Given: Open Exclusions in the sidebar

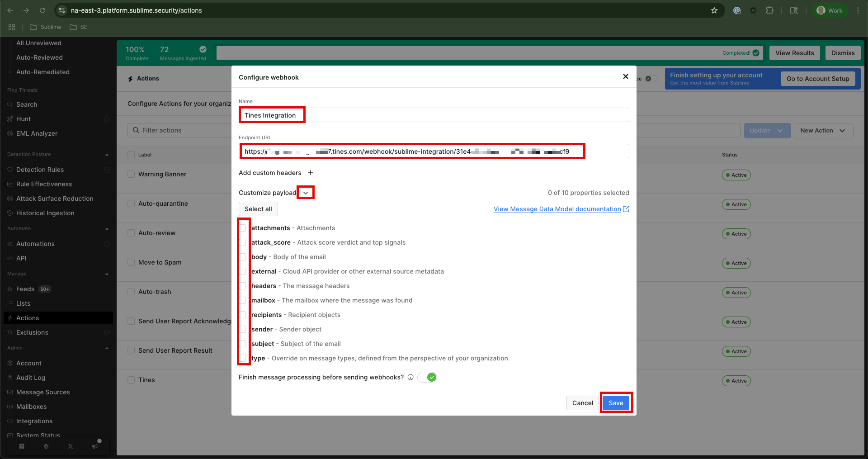Looking at the screenshot, I should tap(32, 332).
